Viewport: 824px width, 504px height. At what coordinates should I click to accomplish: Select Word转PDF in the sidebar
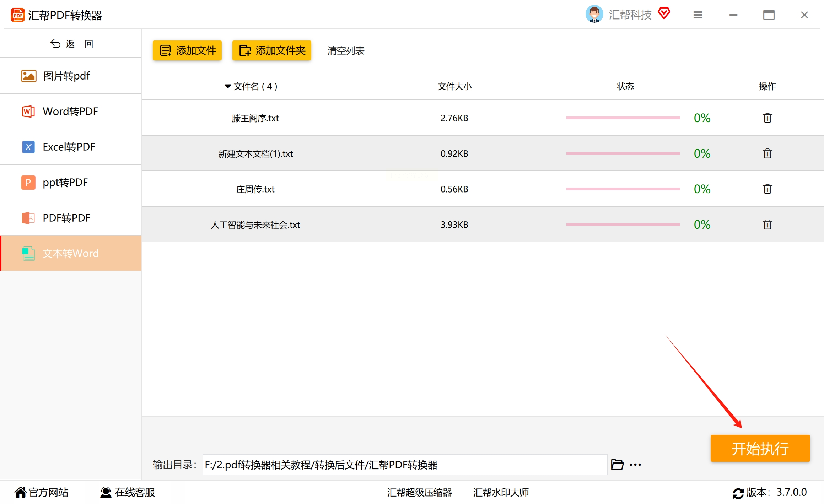coord(71,112)
